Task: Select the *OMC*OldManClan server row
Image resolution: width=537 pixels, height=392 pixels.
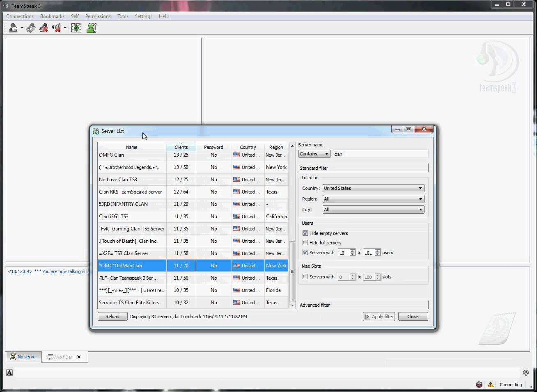Action: coord(193,266)
